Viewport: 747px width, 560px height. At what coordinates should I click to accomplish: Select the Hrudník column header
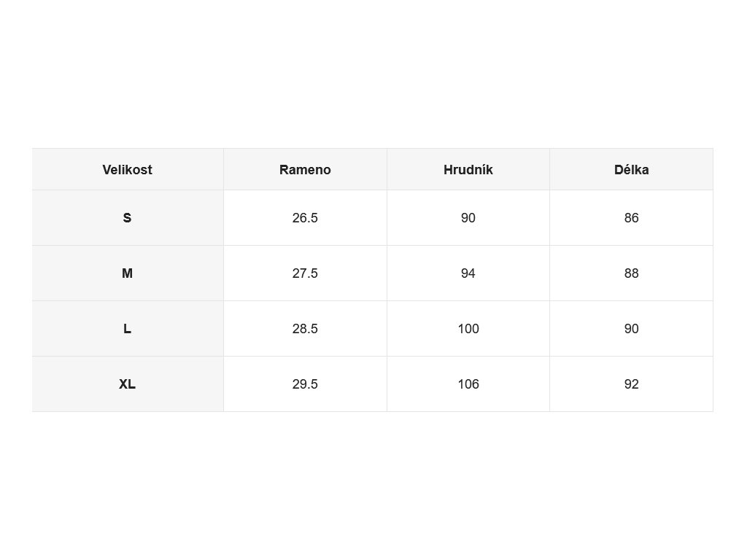[468, 169]
